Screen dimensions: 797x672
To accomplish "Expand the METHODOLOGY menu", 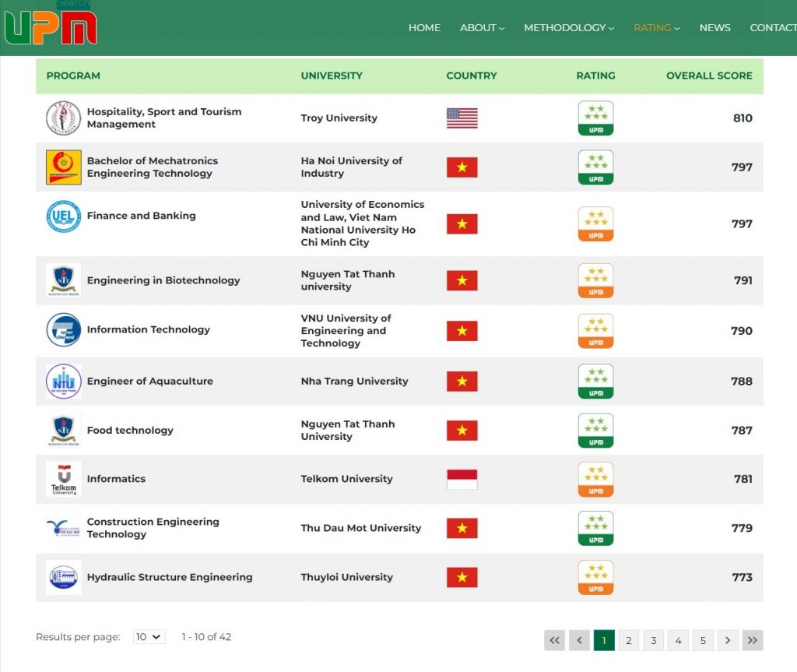I will click(568, 27).
